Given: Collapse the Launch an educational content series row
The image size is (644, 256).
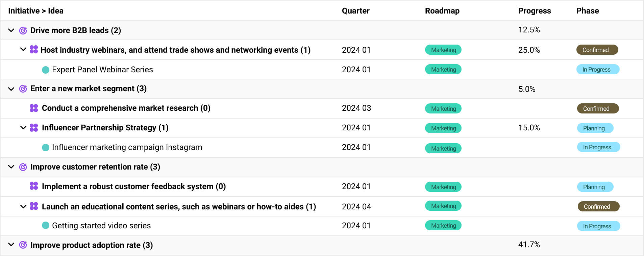Looking at the screenshot, I should tap(23, 206).
